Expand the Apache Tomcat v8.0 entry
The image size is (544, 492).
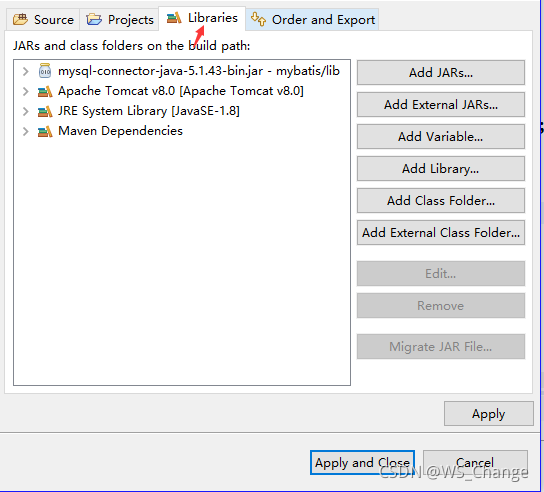[25, 92]
